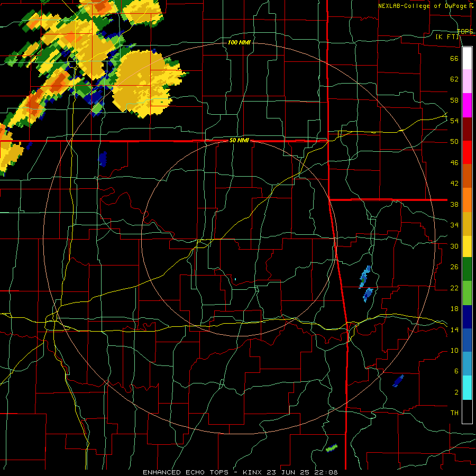Click the 30 legend value
The height and width of the screenshot is (476, 476).
(454, 246)
